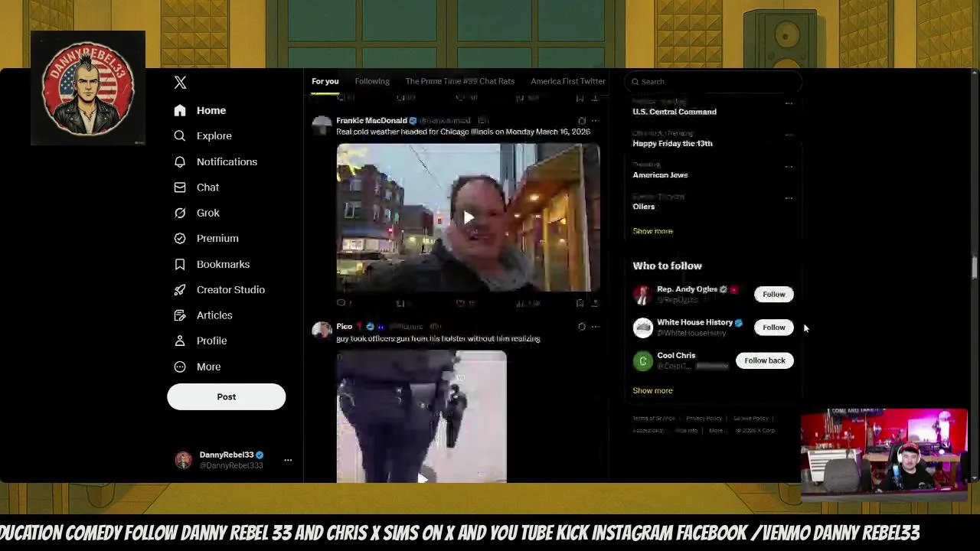Play Frankie MacDonald's Chicago weather video
This screenshot has width=980, height=551.
coord(469,217)
